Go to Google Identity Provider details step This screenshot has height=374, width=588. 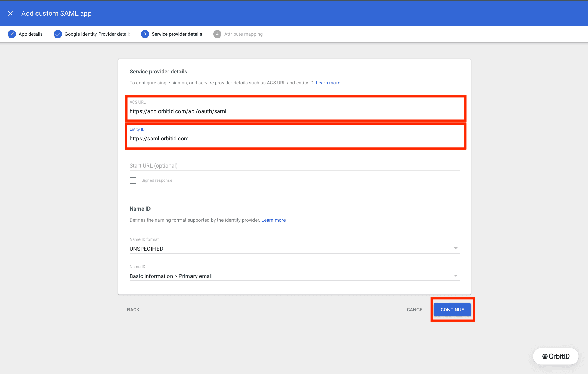coord(97,34)
